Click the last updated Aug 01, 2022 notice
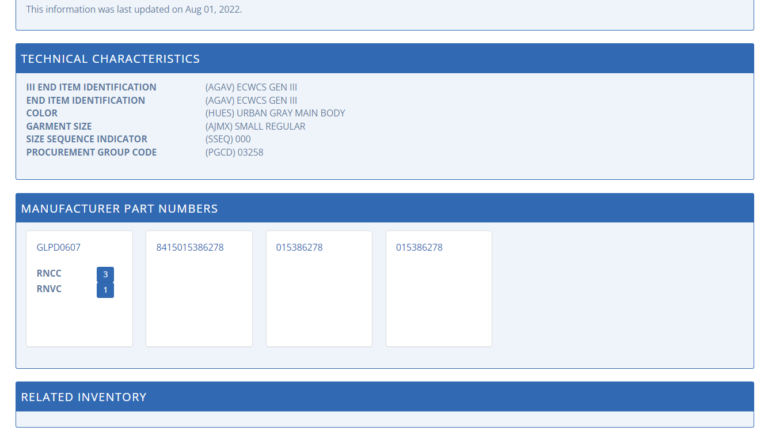 [x=134, y=9]
